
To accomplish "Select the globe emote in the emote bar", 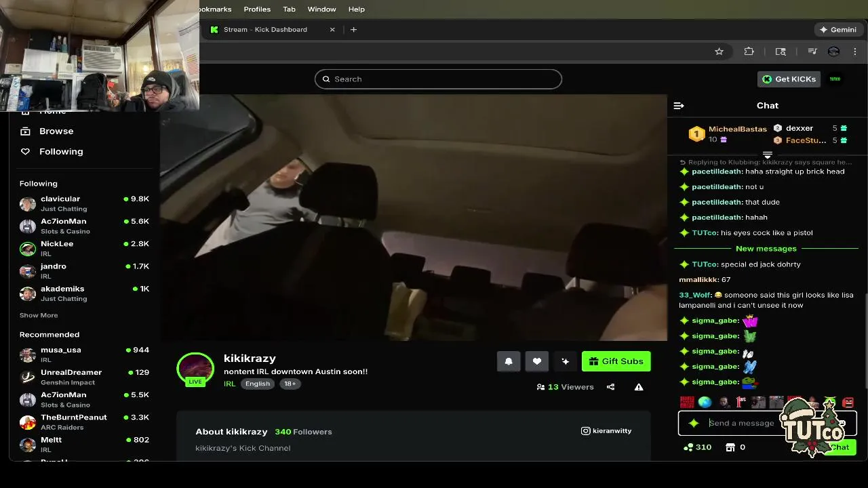I will tap(705, 403).
